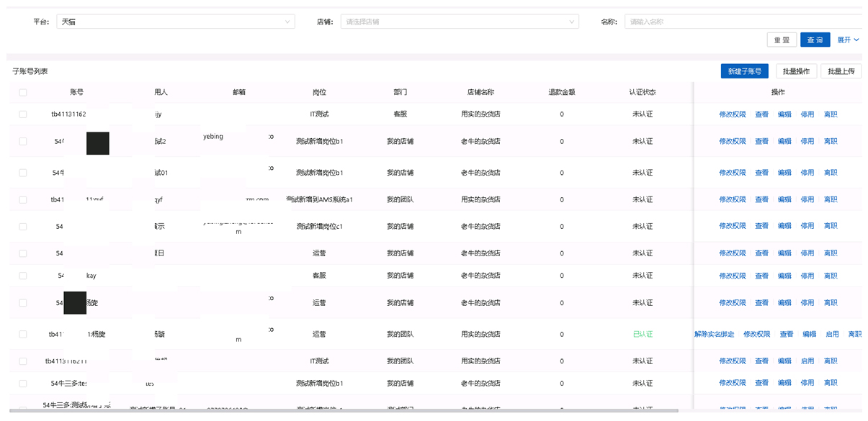Create a sub-account with 新建子账号
Screen dimensions: 868x421
pyautogui.click(x=744, y=71)
